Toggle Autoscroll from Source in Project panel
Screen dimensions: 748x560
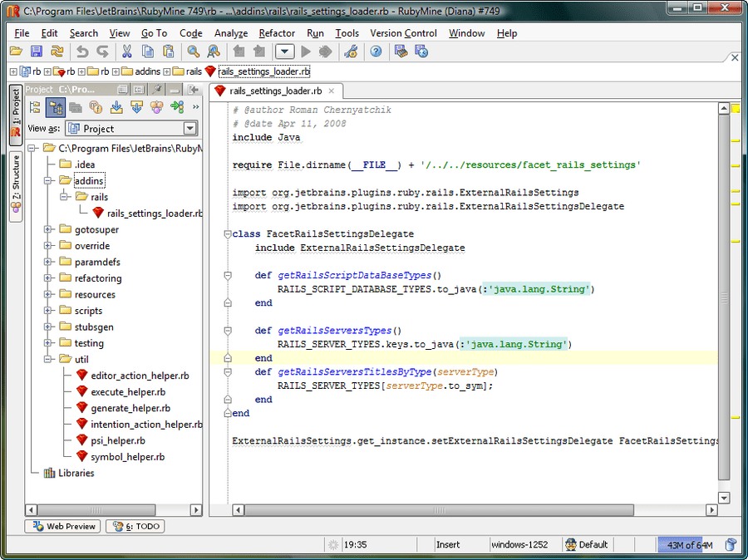(x=136, y=107)
